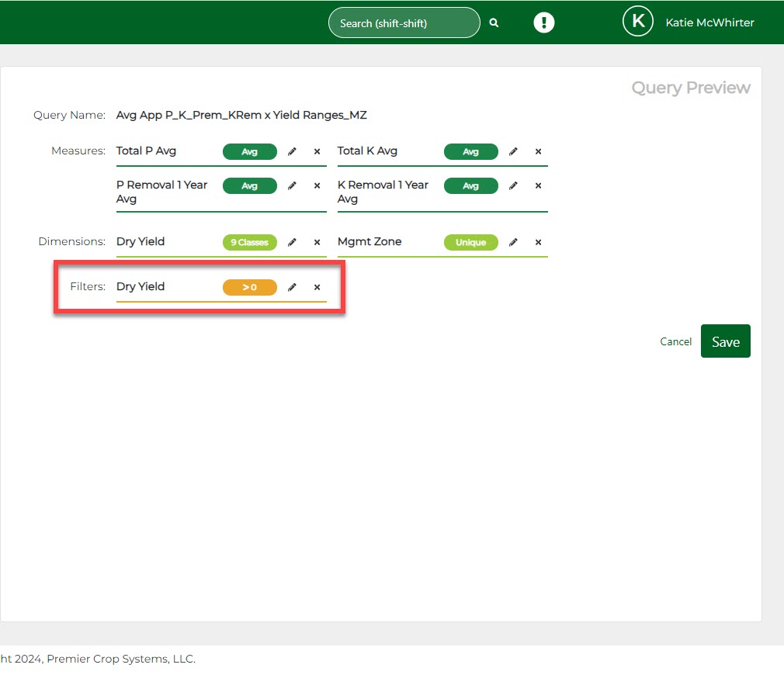The image size is (784, 675).
Task: Edit the Mgmt Zone dimension
Action: [513, 243]
